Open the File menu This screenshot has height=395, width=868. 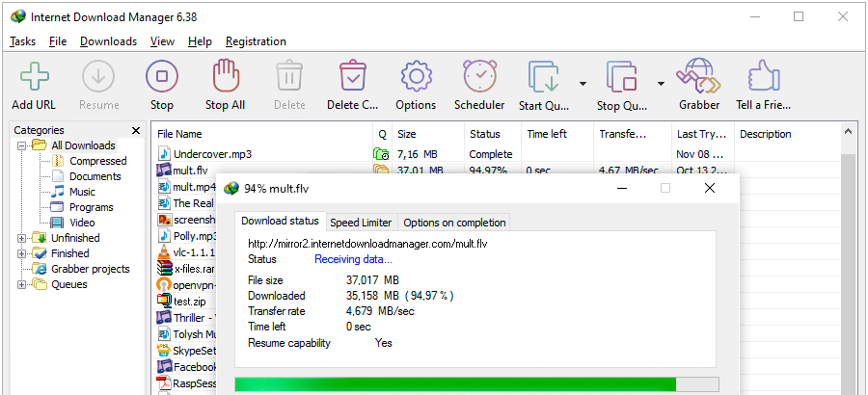(x=58, y=41)
